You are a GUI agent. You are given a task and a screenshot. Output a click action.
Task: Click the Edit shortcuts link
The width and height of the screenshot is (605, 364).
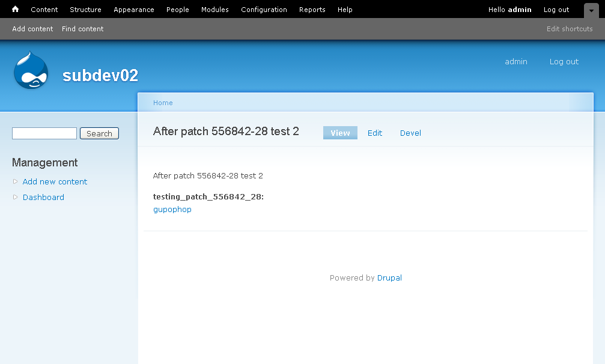570,29
